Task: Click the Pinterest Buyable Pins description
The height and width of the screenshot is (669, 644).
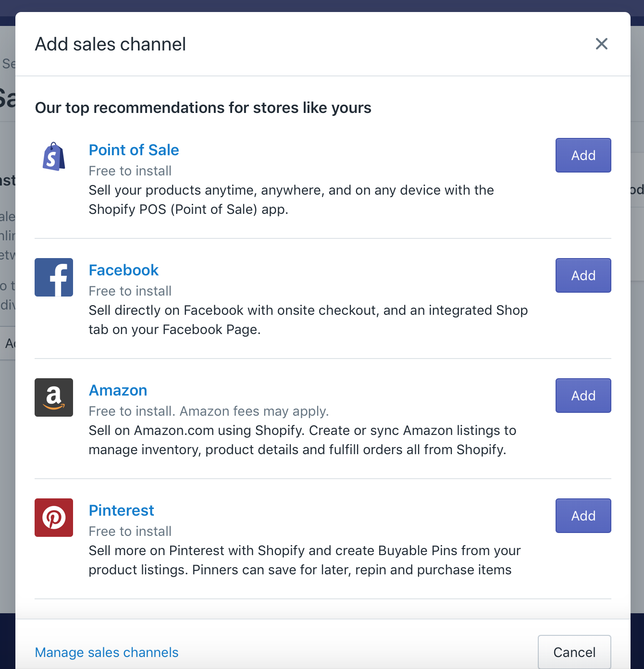Action: pyautogui.click(x=305, y=560)
